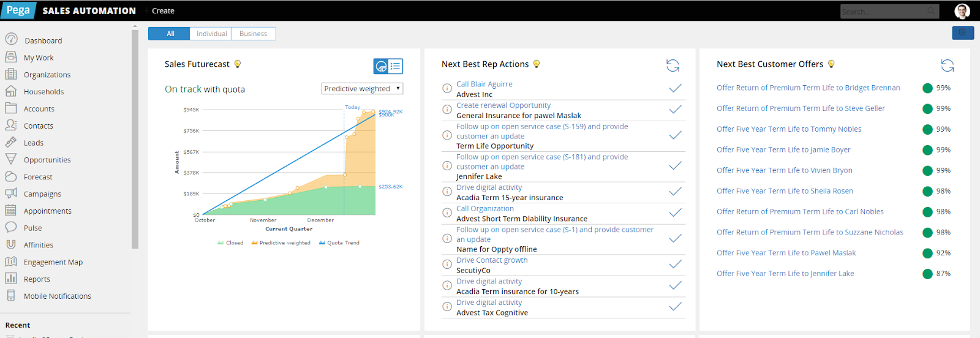Click Pulse speech bubble icon
Viewport: 980px width, 338px height.
point(11,227)
